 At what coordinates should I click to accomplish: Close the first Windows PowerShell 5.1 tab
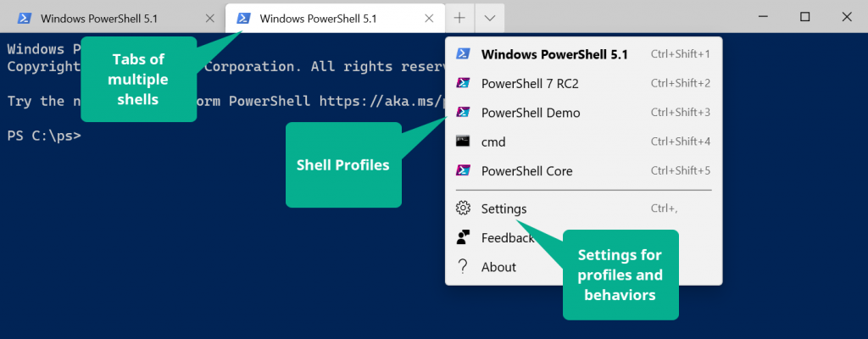tap(211, 17)
